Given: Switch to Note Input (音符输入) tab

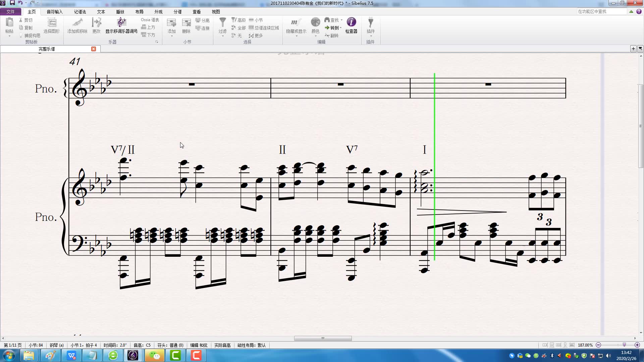Looking at the screenshot, I should point(54,12).
